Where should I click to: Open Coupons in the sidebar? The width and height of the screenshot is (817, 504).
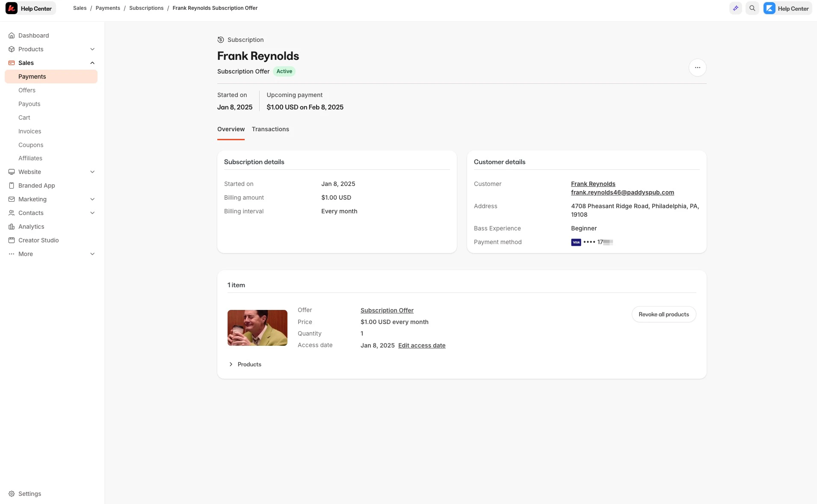pos(30,145)
